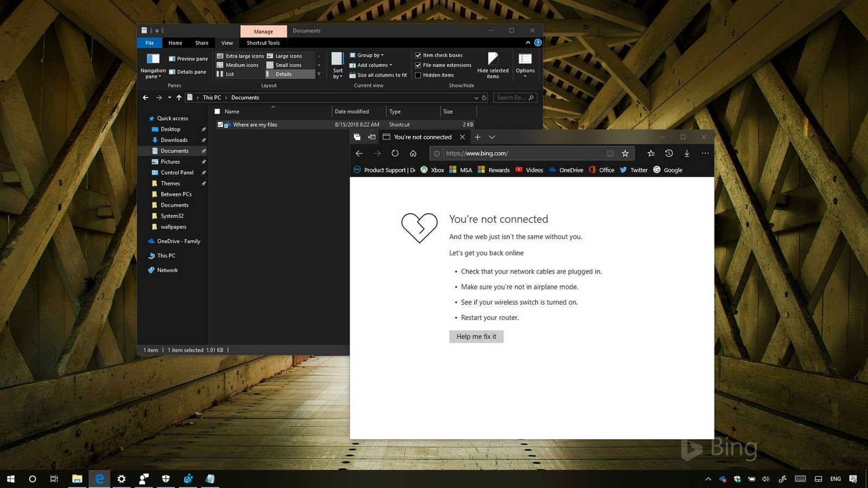
Task: Show Edge tab previews chevron
Action: click(x=492, y=137)
